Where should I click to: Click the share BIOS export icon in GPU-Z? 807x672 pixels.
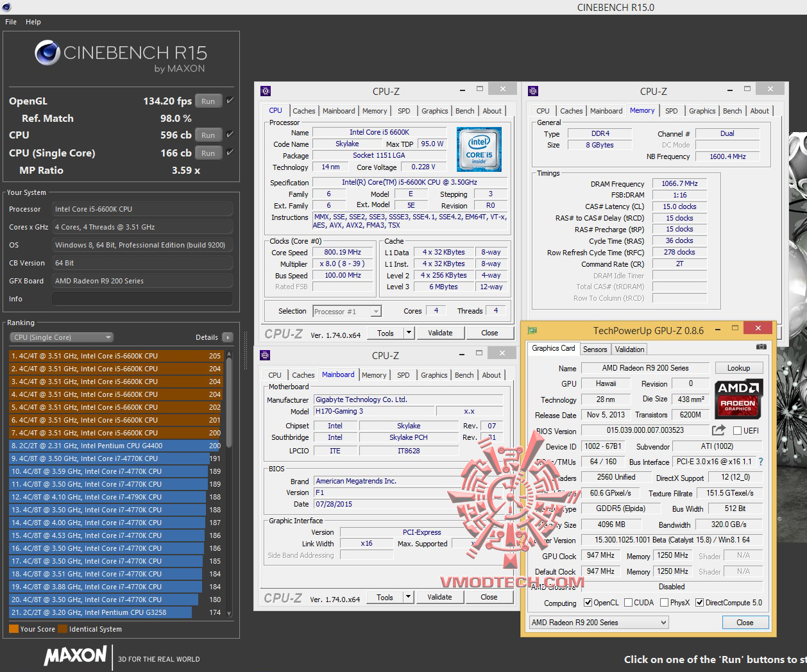[x=718, y=430]
